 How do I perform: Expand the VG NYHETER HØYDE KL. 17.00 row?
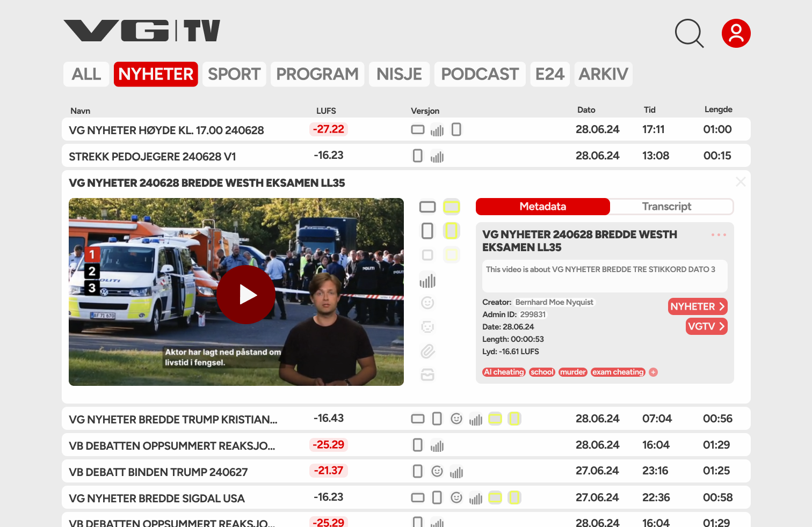pyautogui.click(x=406, y=129)
